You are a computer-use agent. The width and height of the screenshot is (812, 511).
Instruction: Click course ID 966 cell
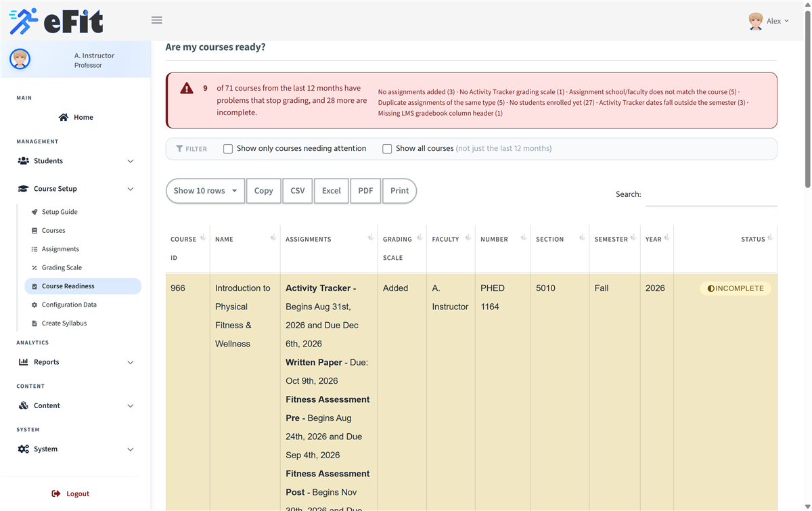[x=178, y=288]
